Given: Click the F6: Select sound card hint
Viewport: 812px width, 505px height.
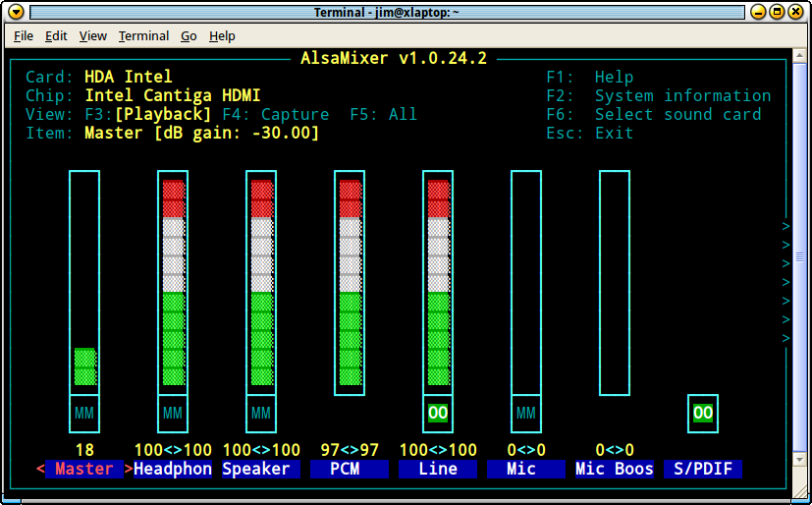Looking at the screenshot, I should [654, 114].
